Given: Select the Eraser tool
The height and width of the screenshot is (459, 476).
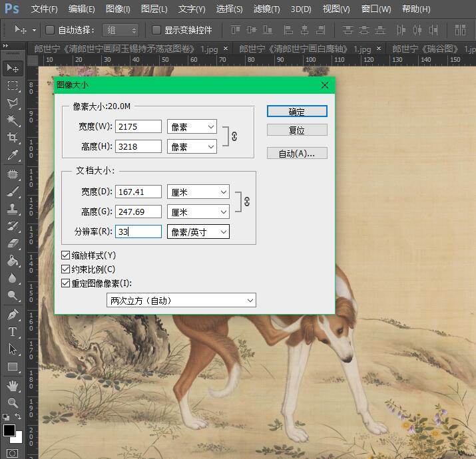Looking at the screenshot, I should coord(13,243).
